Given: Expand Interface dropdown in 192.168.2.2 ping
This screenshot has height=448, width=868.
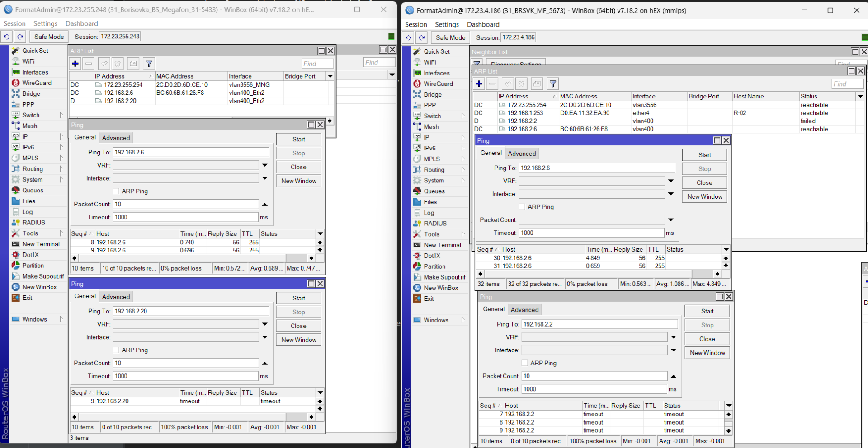Looking at the screenshot, I should coord(674,350).
